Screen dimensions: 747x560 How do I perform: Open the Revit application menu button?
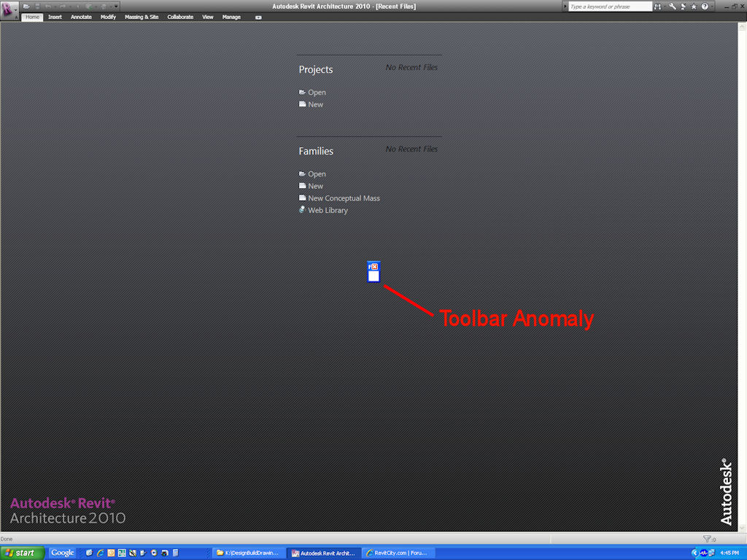pyautogui.click(x=9, y=9)
